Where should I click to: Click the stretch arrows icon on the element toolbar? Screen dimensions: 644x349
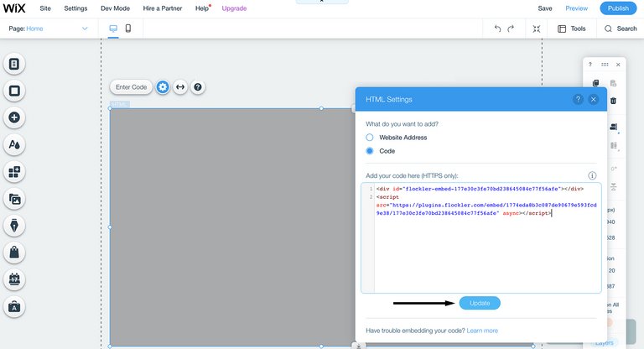click(x=180, y=87)
